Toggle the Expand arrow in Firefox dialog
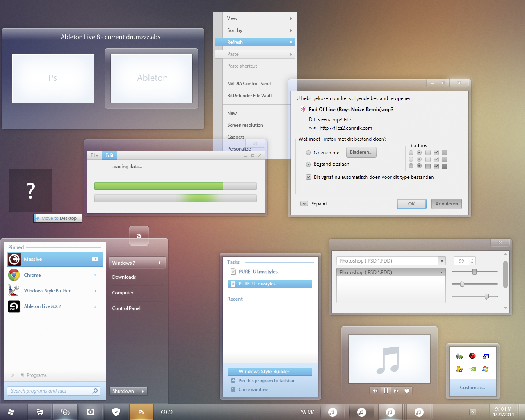This screenshot has height=420, width=525. coord(304,204)
